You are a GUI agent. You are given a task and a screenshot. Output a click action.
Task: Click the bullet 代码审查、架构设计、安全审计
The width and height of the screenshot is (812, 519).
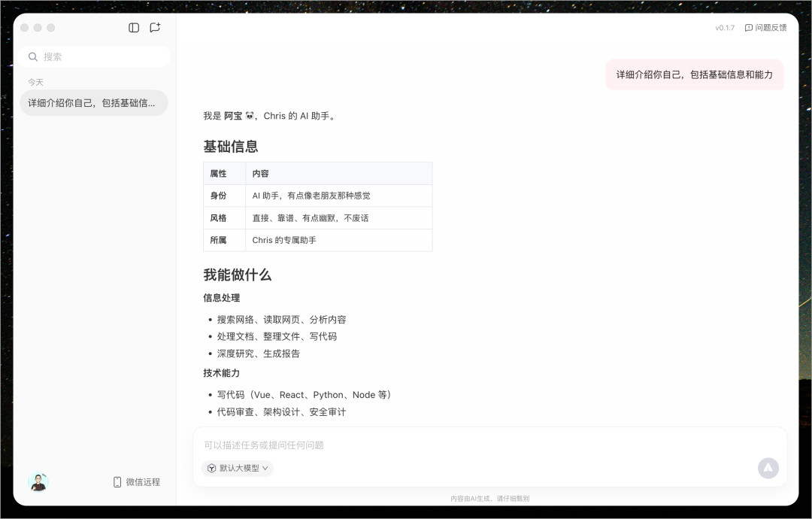point(281,411)
